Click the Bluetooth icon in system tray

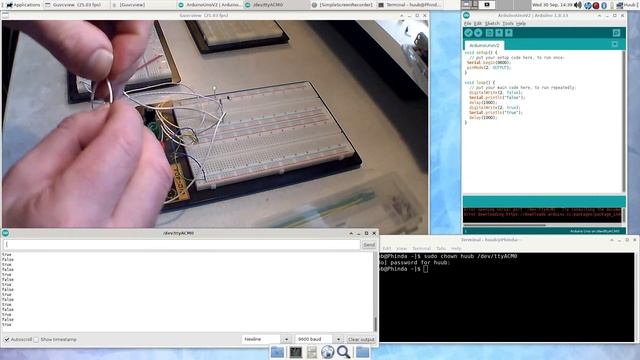(604, 5)
